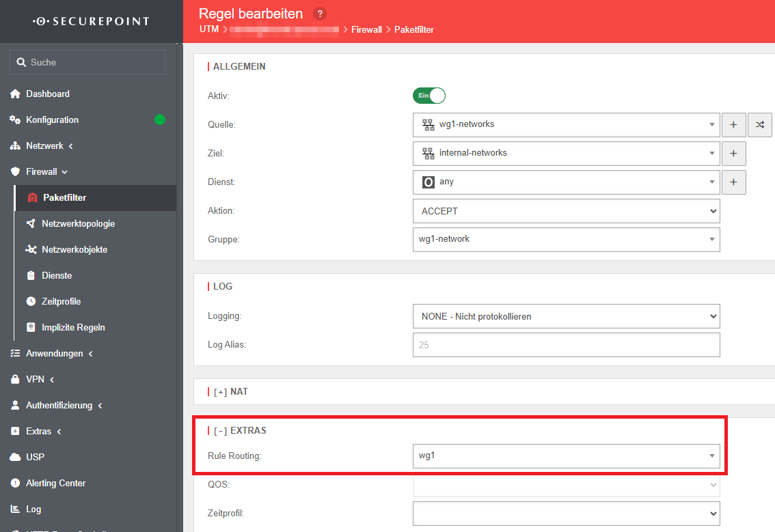Click plus button next to Ziel field
775x532 pixels.
pos(733,154)
